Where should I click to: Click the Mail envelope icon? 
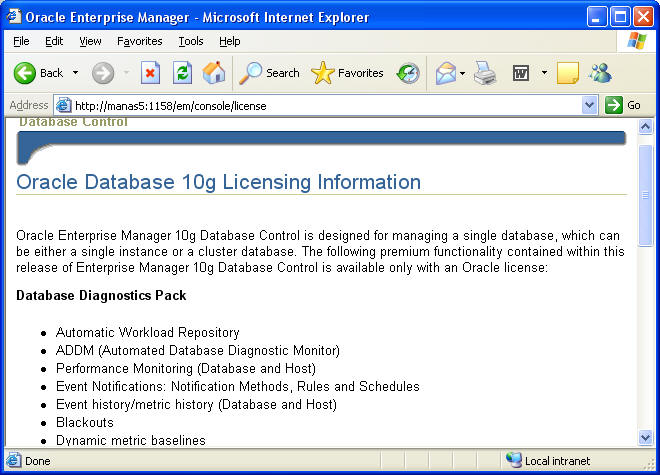(446, 73)
